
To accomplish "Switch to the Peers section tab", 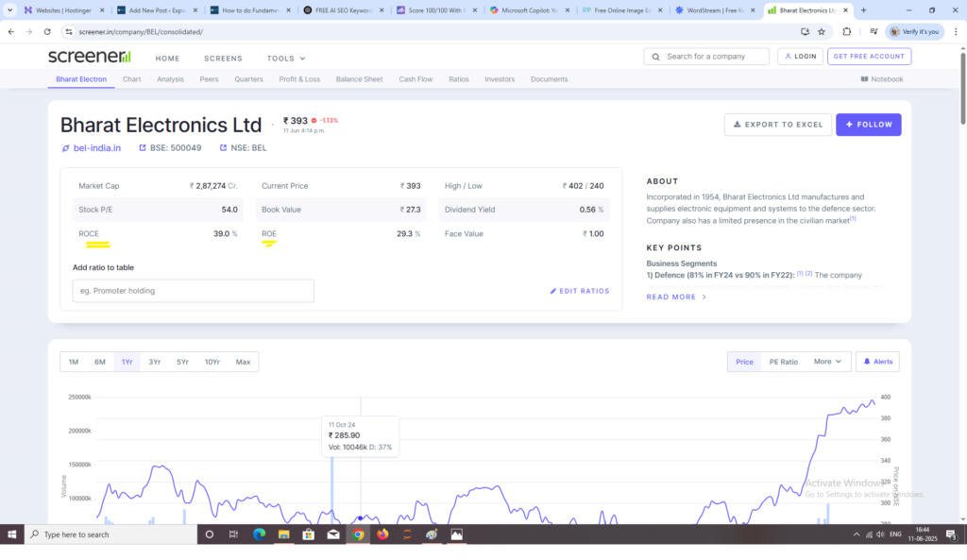I will pos(209,79).
